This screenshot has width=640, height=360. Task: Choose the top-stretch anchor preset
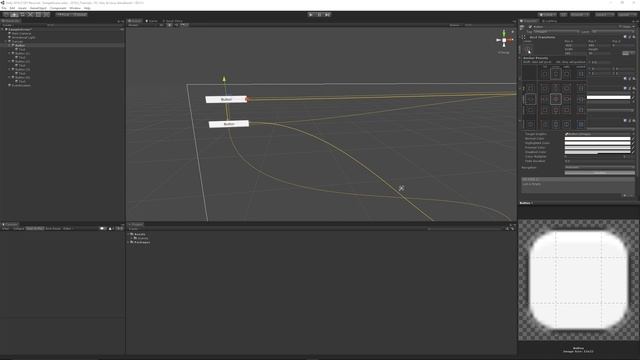580,88
